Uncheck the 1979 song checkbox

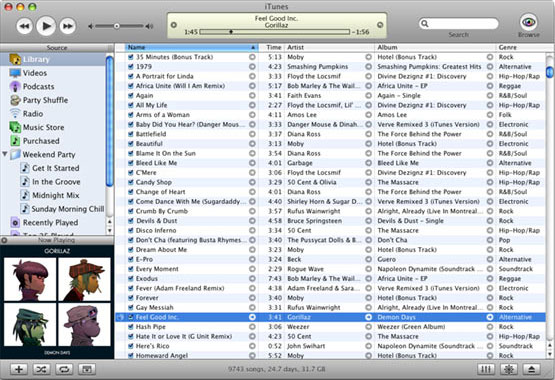[131, 67]
